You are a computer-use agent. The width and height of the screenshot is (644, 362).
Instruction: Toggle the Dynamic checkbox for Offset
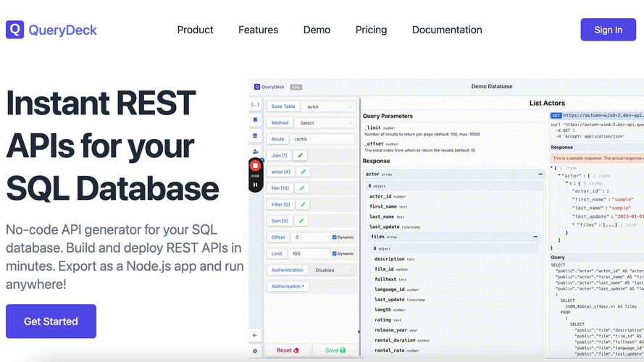point(335,237)
